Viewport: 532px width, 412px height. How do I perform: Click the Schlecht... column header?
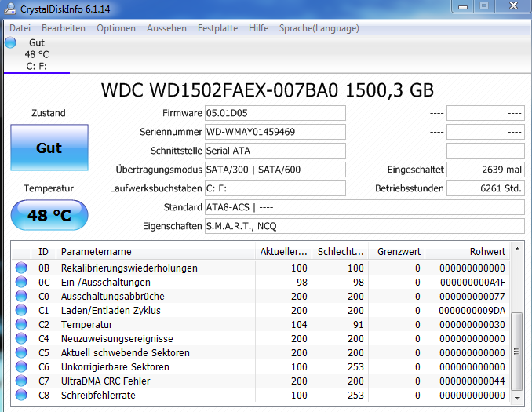[341, 251]
